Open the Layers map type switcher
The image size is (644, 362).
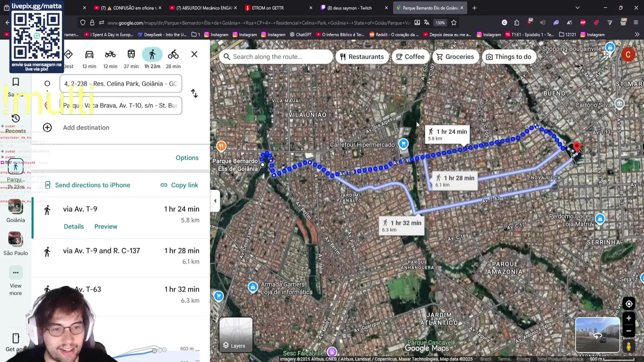pos(236,334)
